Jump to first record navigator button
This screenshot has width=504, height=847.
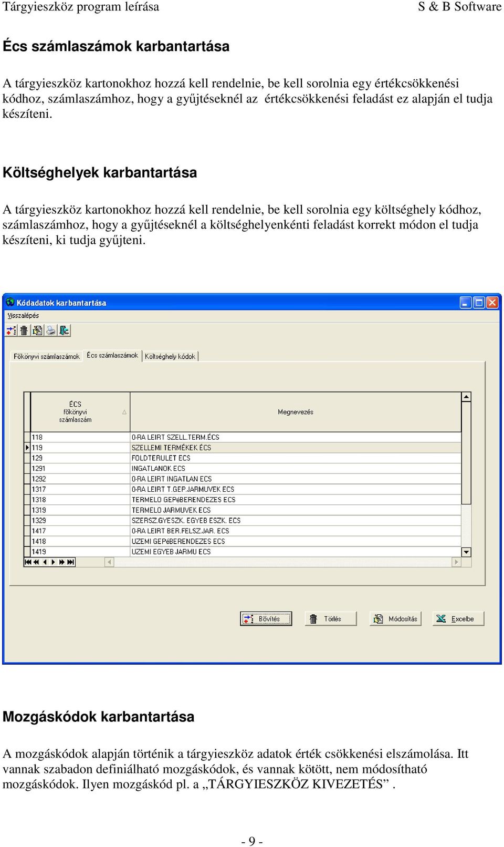pyautogui.click(x=28, y=562)
